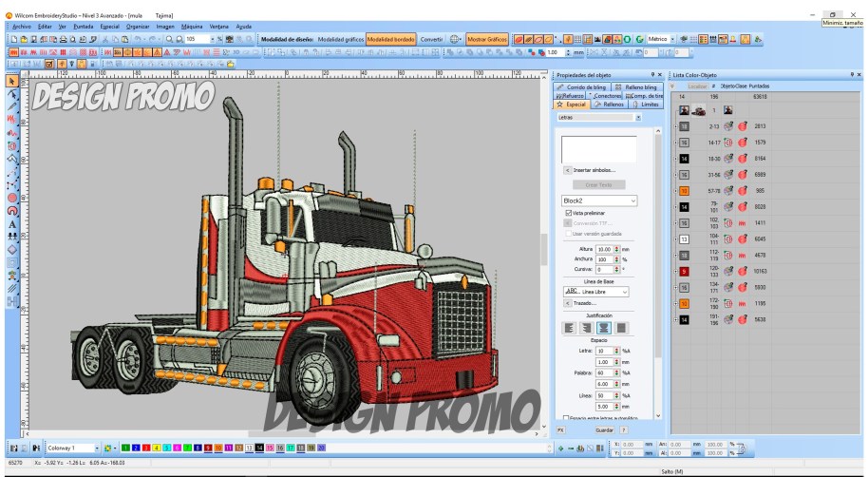Click the Convertir button

coord(431,39)
